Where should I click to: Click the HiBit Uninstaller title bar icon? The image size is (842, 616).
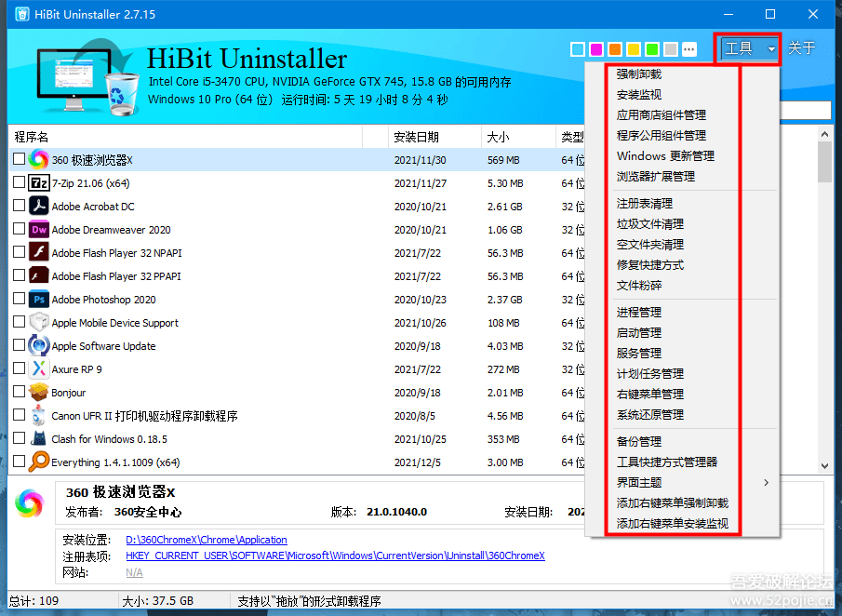coord(22,14)
